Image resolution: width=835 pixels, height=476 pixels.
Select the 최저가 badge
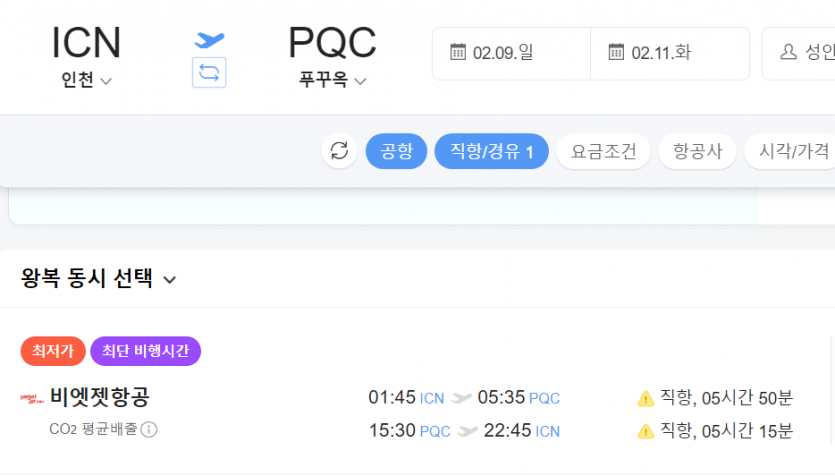tap(53, 351)
